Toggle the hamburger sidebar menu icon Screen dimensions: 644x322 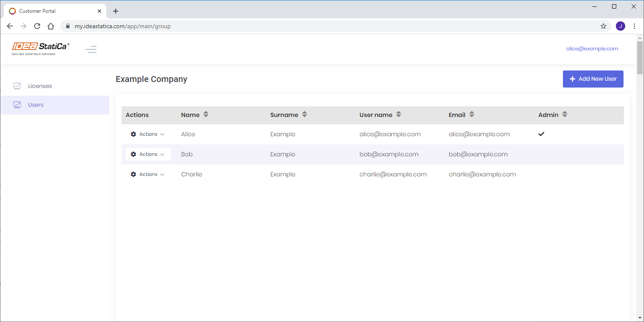pos(91,50)
